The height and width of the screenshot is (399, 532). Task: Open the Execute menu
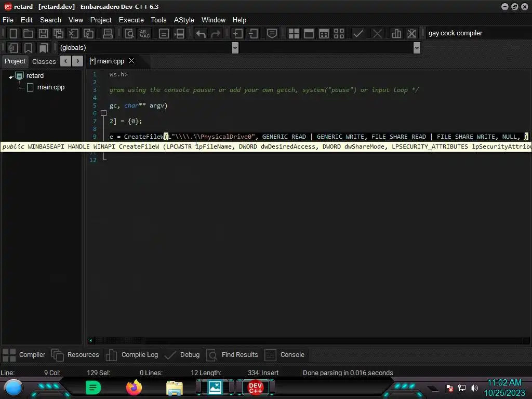(x=131, y=20)
